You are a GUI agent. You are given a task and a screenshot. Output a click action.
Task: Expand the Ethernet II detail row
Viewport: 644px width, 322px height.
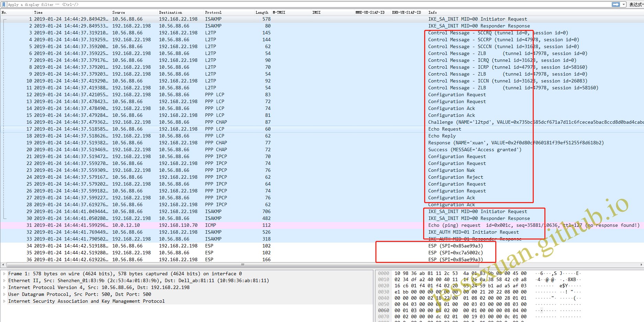tap(4, 281)
